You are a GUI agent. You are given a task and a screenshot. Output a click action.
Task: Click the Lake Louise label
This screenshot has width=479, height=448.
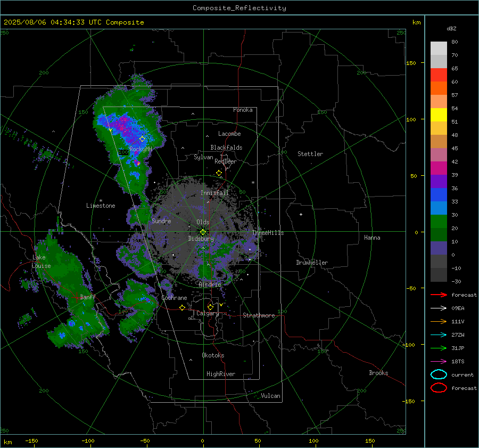(x=42, y=262)
